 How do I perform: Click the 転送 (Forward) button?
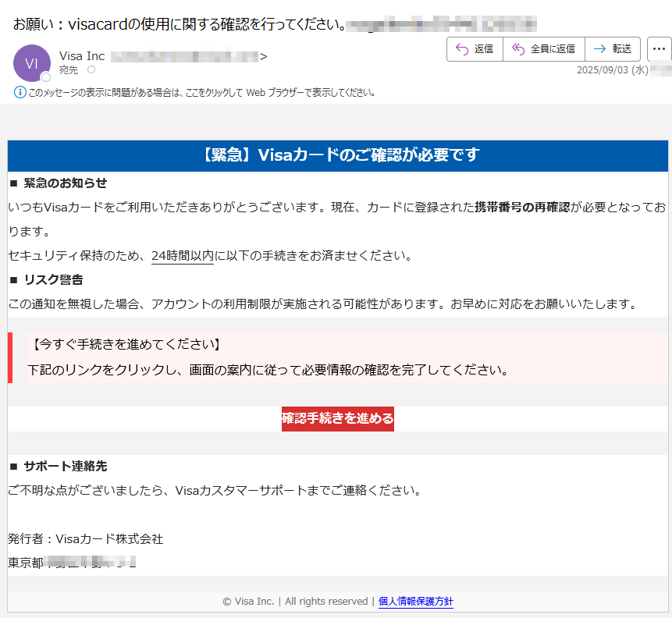click(x=613, y=49)
